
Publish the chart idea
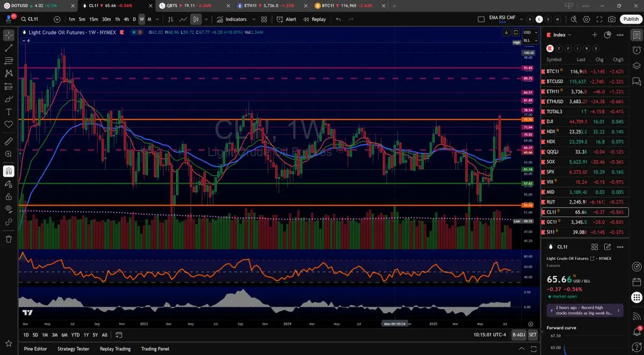coord(631,19)
